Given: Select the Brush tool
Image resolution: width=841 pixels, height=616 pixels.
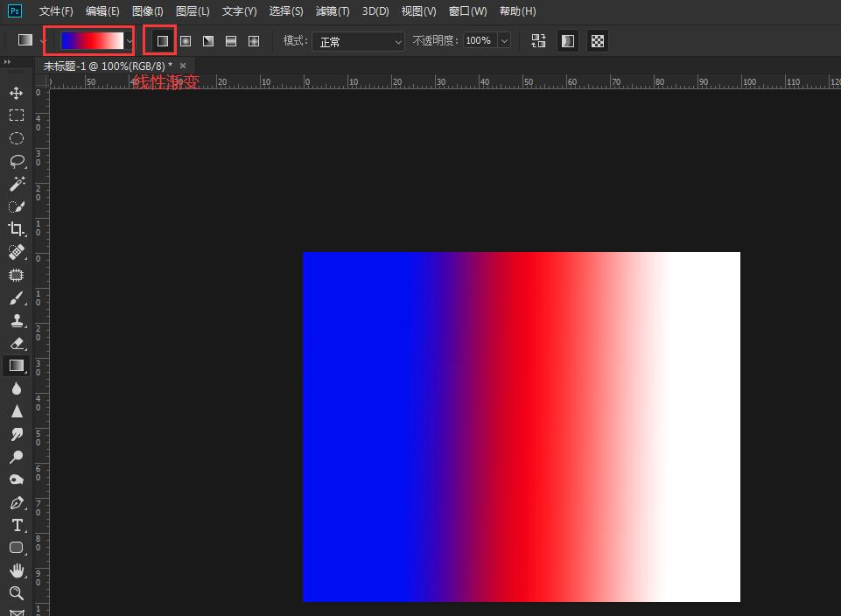Looking at the screenshot, I should click(16, 298).
